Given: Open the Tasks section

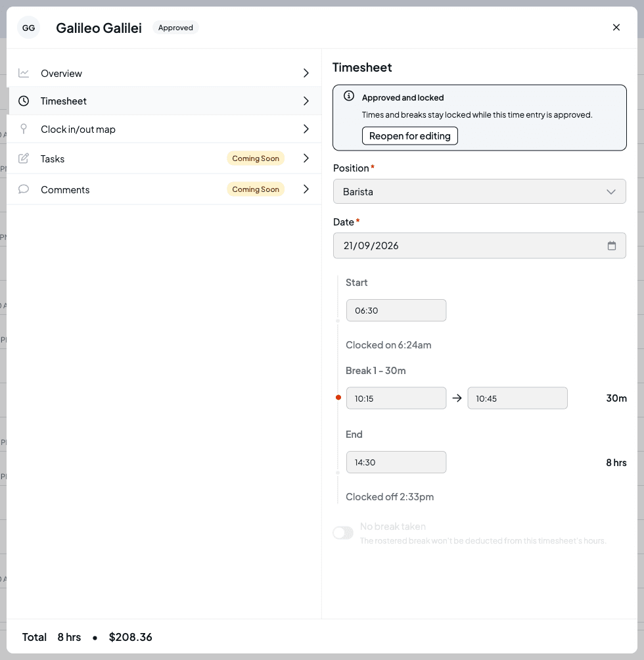Looking at the screenshot, I should [x=164, y=158].
